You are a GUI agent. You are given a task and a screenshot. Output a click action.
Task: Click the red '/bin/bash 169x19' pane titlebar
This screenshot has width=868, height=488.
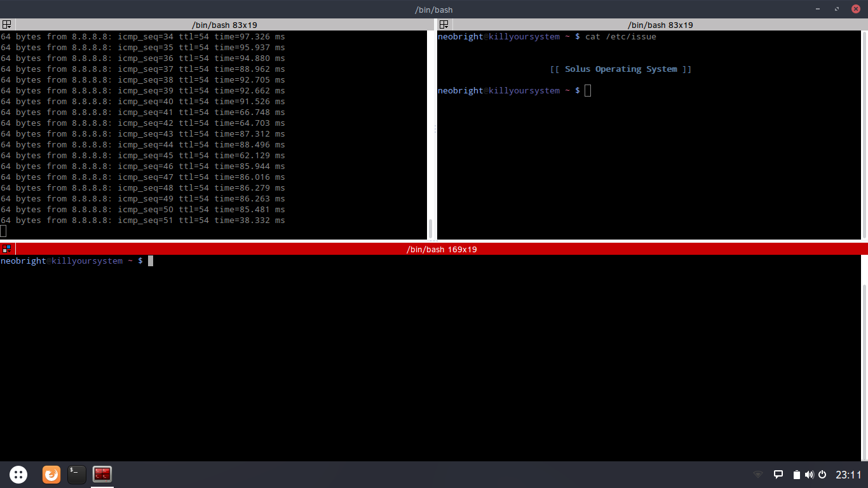pos(441,249)
